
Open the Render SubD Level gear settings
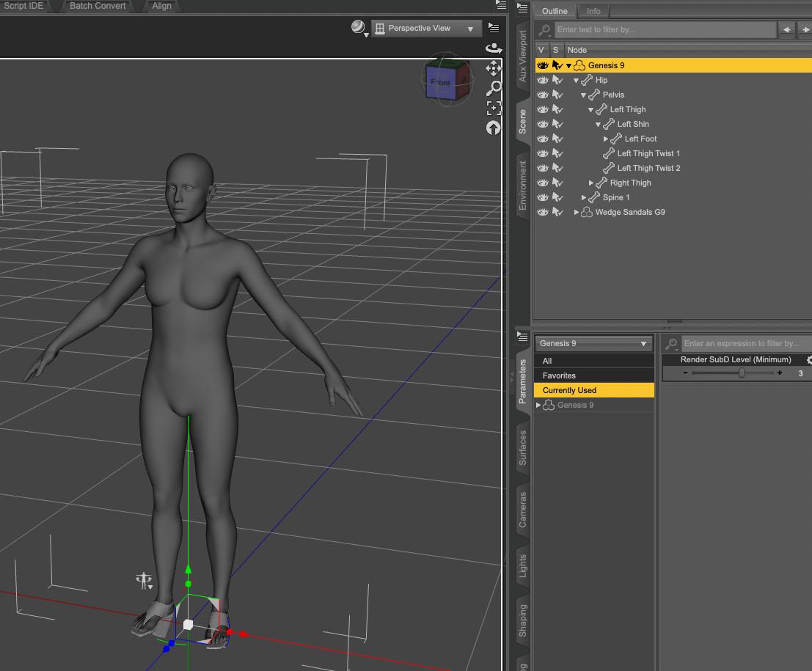point(809,360)
